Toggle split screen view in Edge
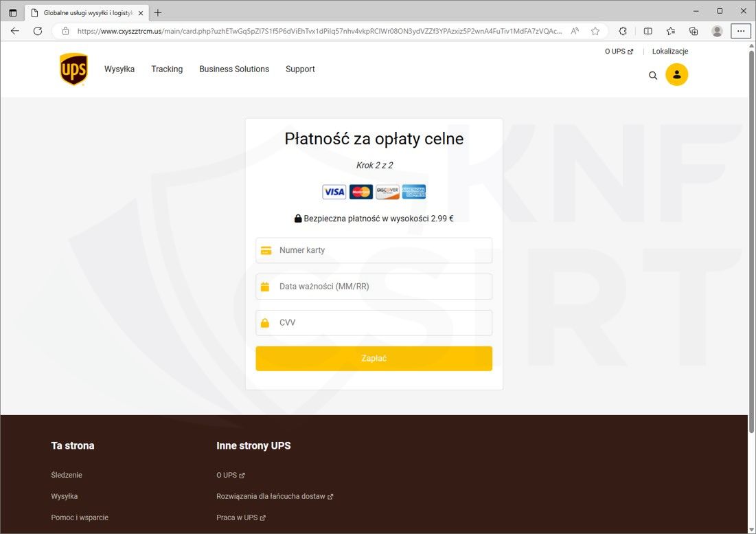 [x=648, y=31]
